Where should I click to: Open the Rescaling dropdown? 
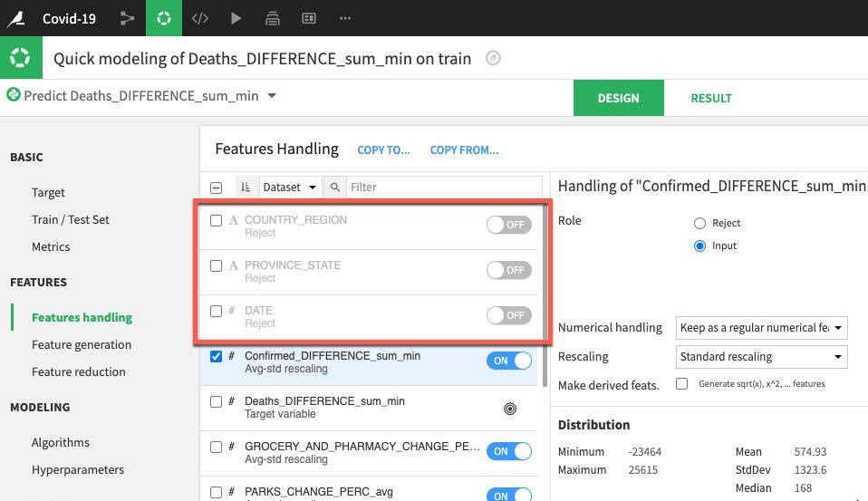pos(761,357)
